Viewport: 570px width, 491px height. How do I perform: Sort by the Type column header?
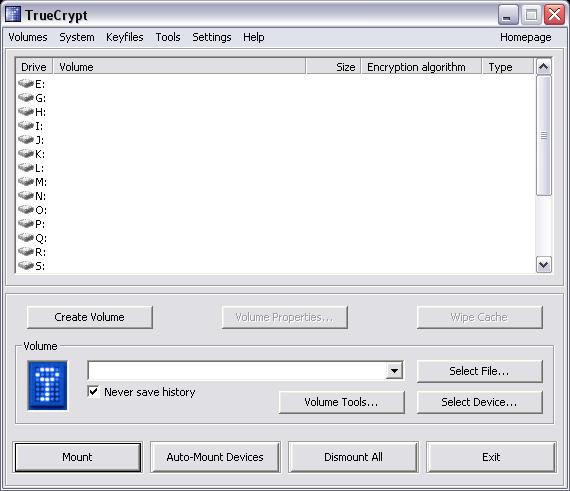[508, 67]
